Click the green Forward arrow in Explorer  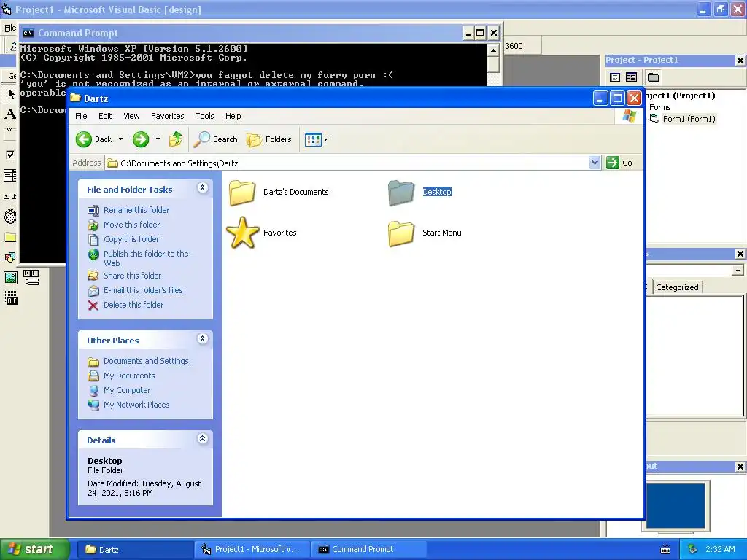coord(141,139)
